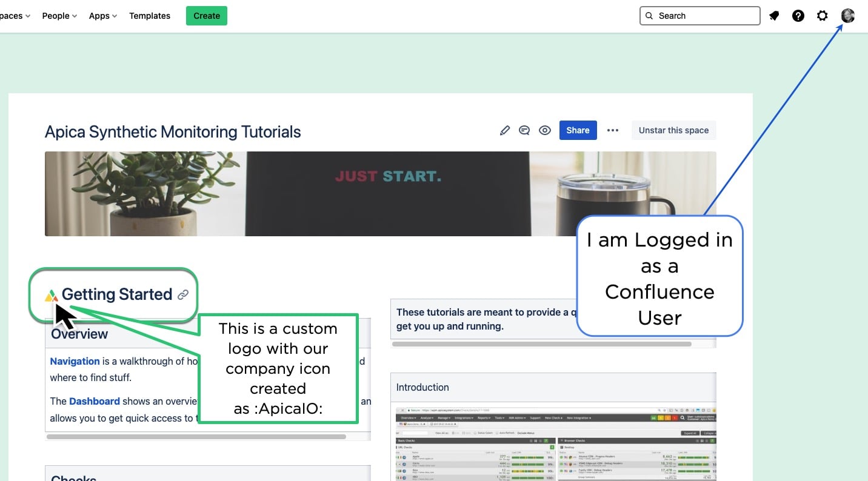Open the Templates menu item

150,16
